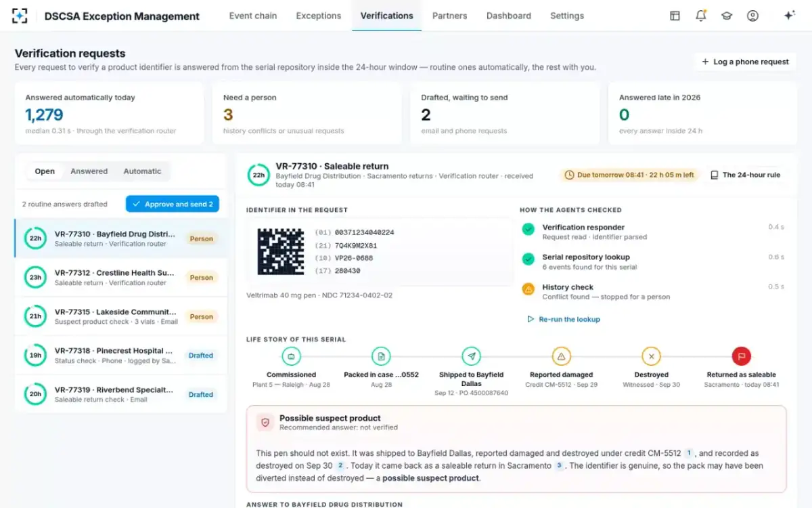Image resolution: width=812 pixels, height=508 pixels.
Task: Click Re-run the lookup
Action: [x=563, y=319]
